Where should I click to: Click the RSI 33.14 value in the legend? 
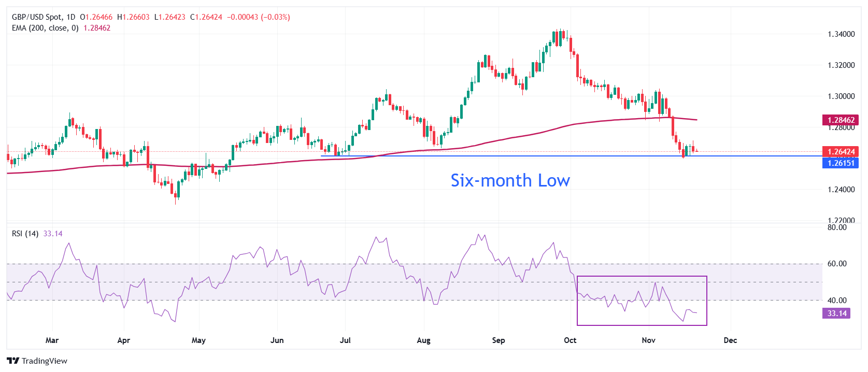coord(53,234)
